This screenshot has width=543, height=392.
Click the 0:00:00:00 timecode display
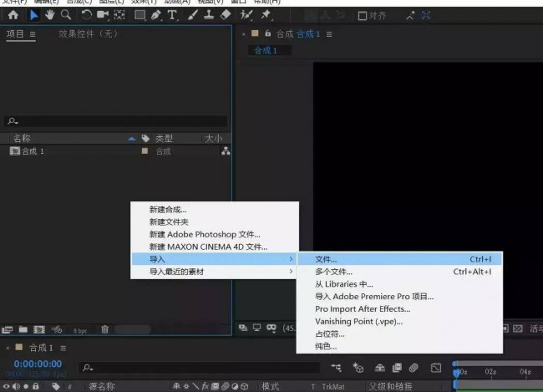tap(38, 364)
